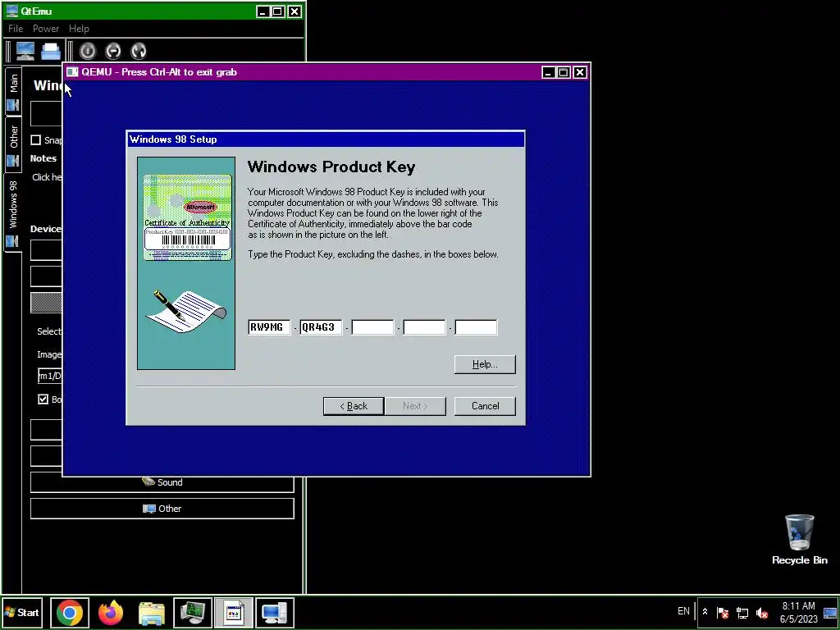Image resolution: width=840 pixels, height=630 pixels.
Task: Open the Power menu in QtEmu
Action: point(46,29)
